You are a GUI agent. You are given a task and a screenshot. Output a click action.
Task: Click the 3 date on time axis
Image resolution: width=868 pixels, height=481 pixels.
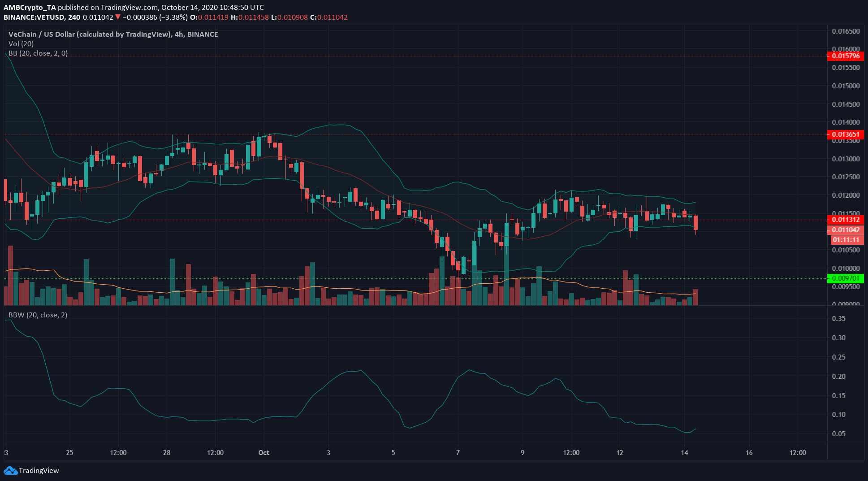point(328,452)
